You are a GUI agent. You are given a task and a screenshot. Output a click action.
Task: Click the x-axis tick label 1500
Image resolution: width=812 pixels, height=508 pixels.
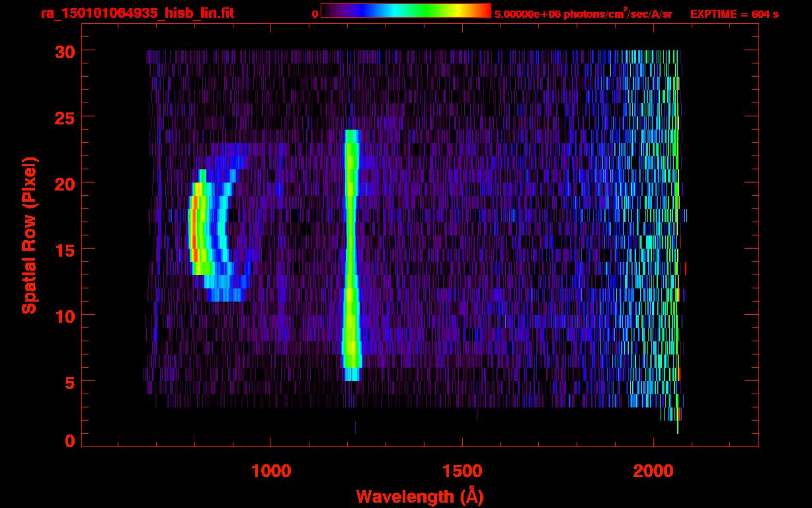(x=462, y=471)
